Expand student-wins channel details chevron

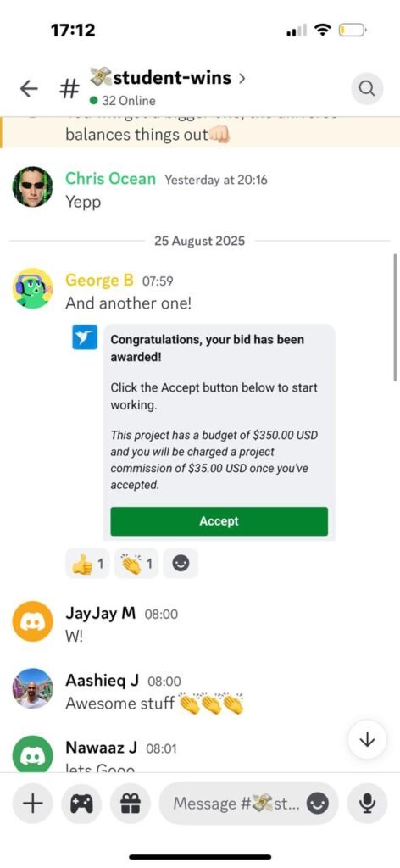click(x=242, y=79)
